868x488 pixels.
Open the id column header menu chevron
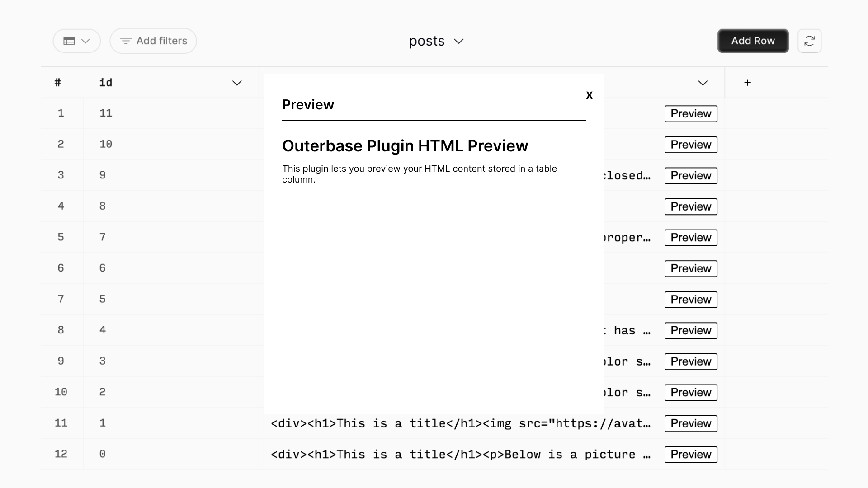[x=237, y=83]
